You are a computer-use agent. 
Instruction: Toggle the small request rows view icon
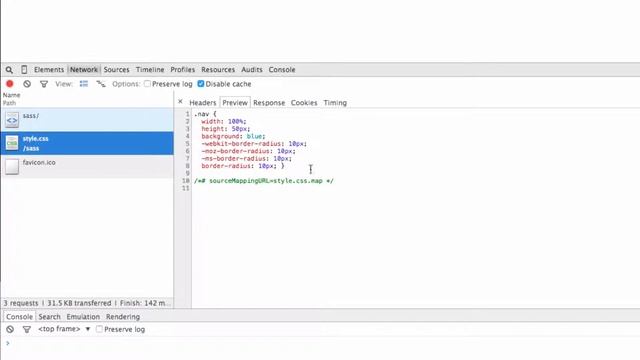[x=101, y=84]
